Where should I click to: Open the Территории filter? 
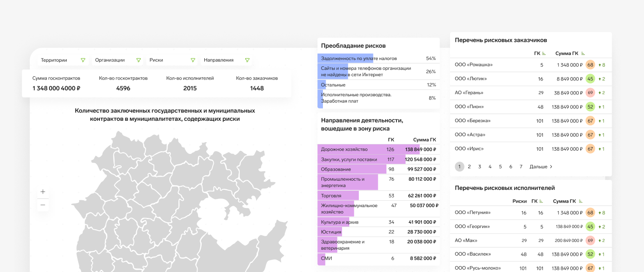point(63,60)
